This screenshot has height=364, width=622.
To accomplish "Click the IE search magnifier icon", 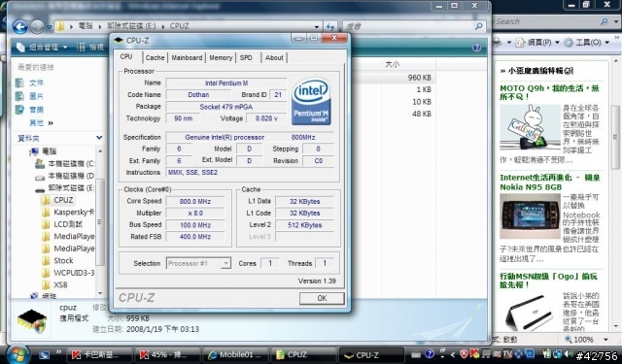I will [x=605, y=21].
